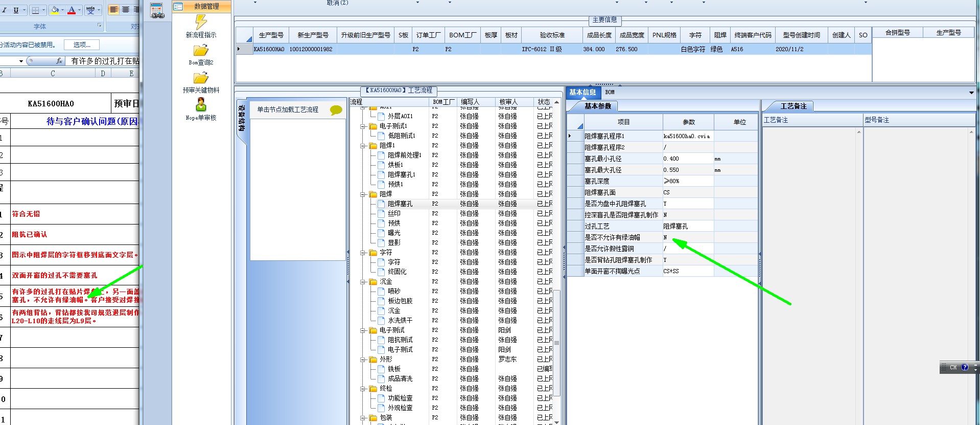This screenshot has width=980, height=425.
Task: Select the 曝光 process node
Action: 394,233
